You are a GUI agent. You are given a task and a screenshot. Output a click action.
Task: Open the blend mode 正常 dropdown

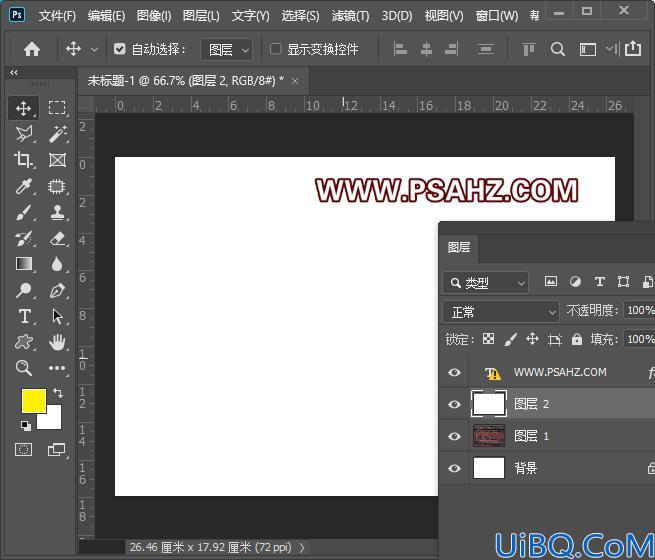coord(501,312)
